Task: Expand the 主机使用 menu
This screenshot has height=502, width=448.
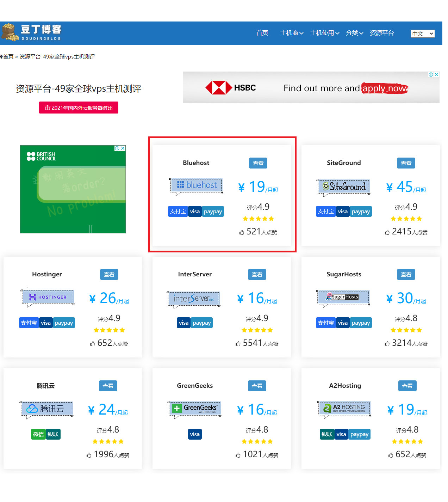Action: (325, 33)
